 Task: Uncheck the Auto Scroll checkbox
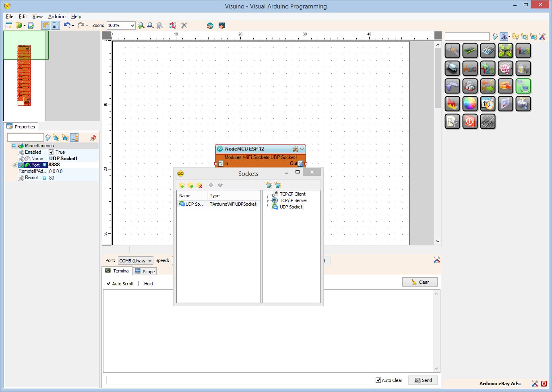[x=108, y=283]
